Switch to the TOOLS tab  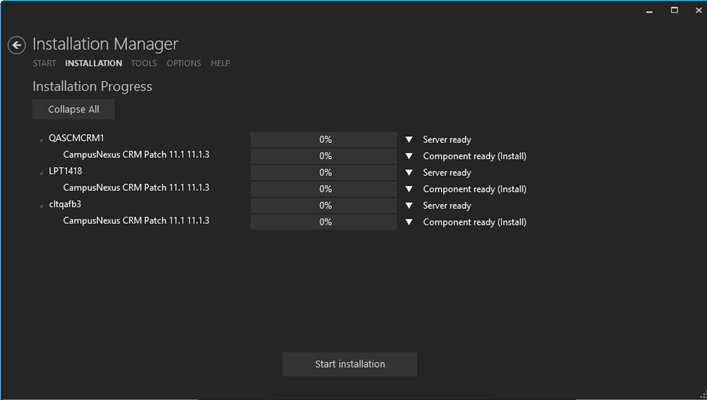point(144,64)
